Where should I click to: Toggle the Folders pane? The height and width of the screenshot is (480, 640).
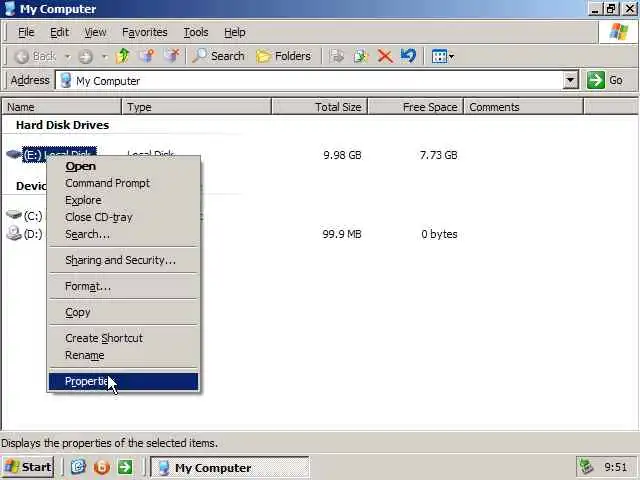283,56
